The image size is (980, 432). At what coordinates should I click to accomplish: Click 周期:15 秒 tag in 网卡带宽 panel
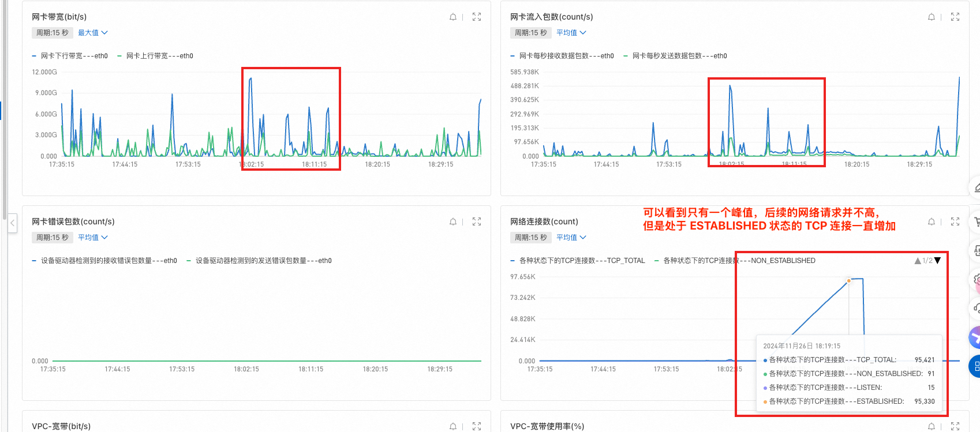point(53,33)
